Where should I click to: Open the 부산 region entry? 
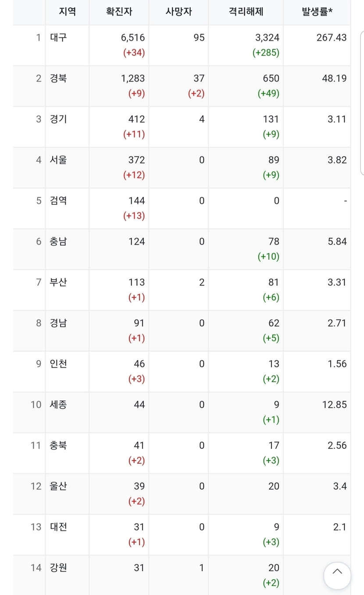click(x=58, y=283)
